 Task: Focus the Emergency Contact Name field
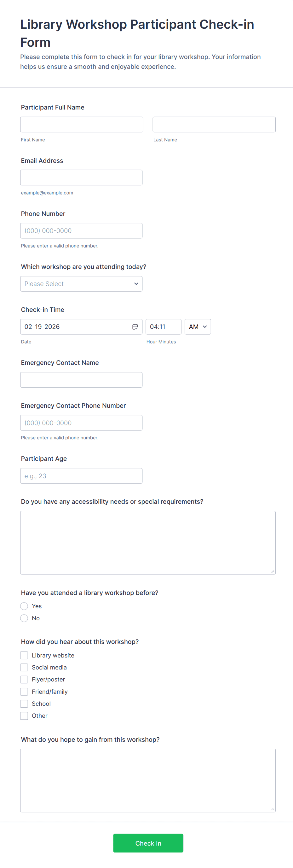click(81, 380)
